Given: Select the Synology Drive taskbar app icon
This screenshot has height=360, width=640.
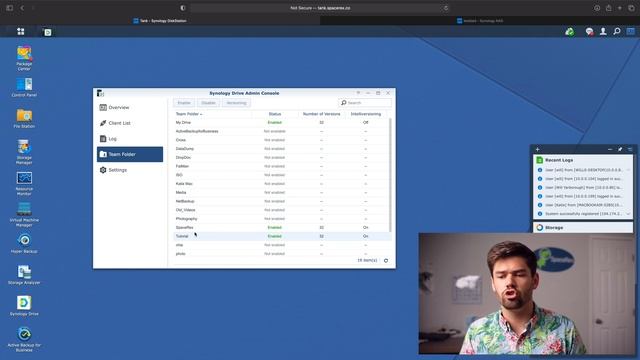Looking at the screenshot, I should (48, 32).
